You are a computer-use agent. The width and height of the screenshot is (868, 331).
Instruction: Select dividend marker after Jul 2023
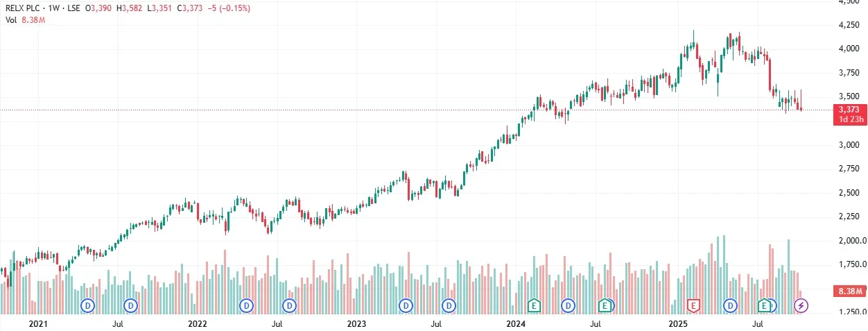(449, 305)
